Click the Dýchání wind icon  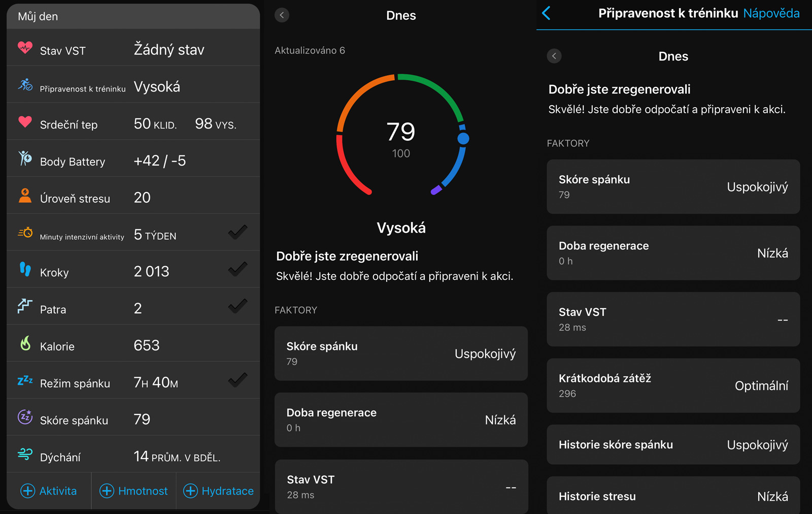(25, 454)
